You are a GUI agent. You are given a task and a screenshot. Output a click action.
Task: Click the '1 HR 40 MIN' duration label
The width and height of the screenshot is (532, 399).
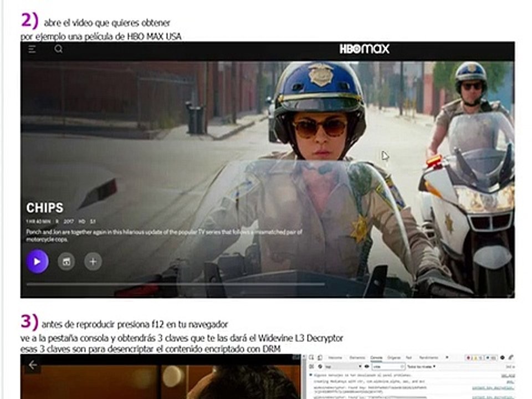pos(38,222)
